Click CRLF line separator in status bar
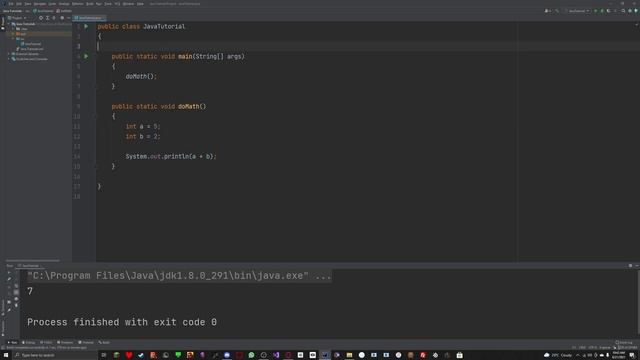The height and width of the screenshot is (360, 640). [582, 347]
